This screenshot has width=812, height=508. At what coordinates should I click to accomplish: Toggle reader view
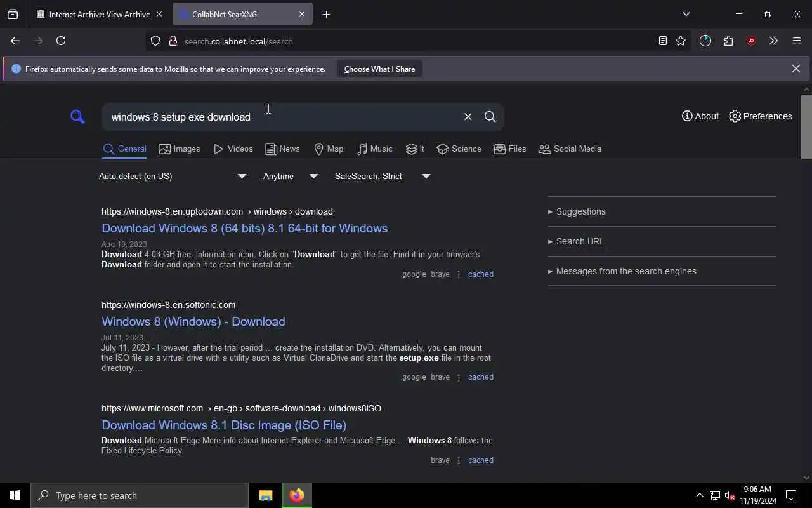(x=662, y=41)
